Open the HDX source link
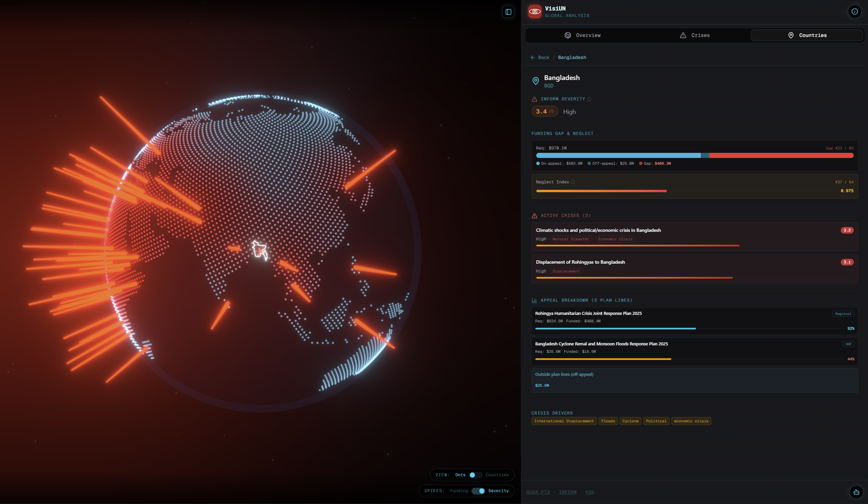This screenshot has height=504, width=868. 590,492
